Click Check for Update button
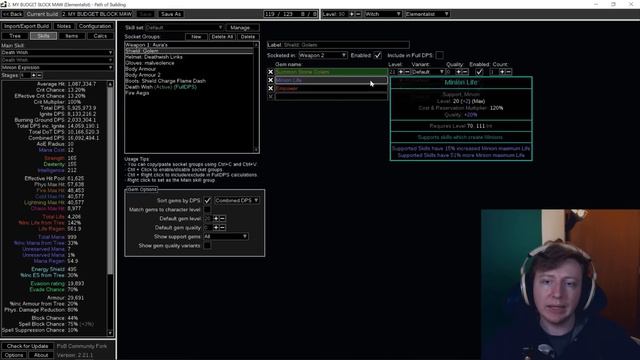This screenshot has width=640, height=360. pos(27,346)
